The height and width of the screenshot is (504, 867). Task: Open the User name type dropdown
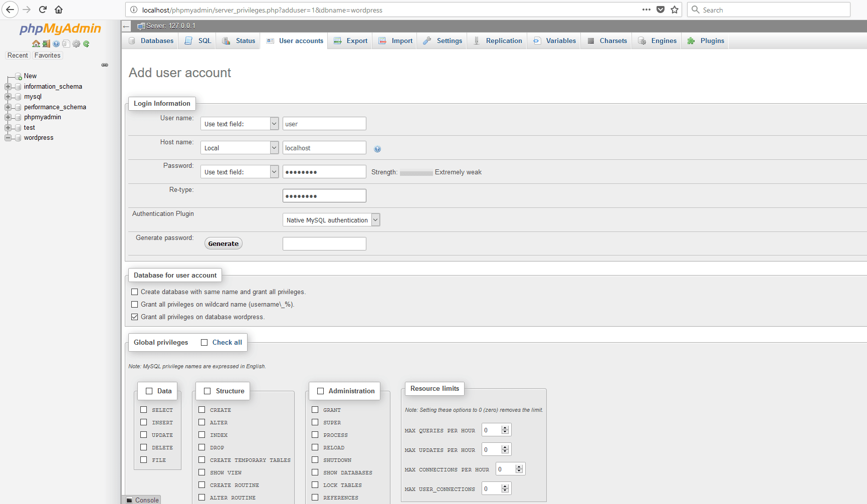(240, 124)
